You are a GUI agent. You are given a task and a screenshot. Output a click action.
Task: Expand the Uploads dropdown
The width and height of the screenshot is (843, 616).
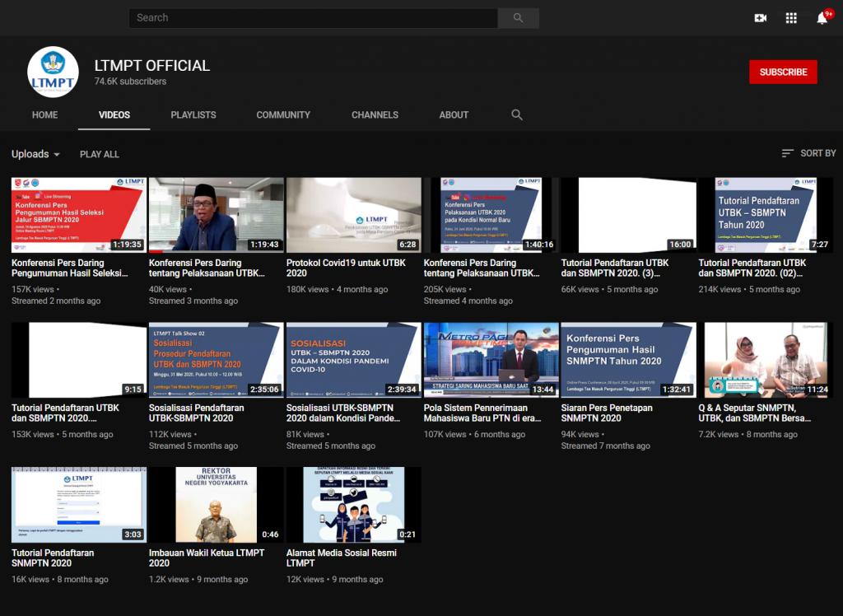pos(35,154)
